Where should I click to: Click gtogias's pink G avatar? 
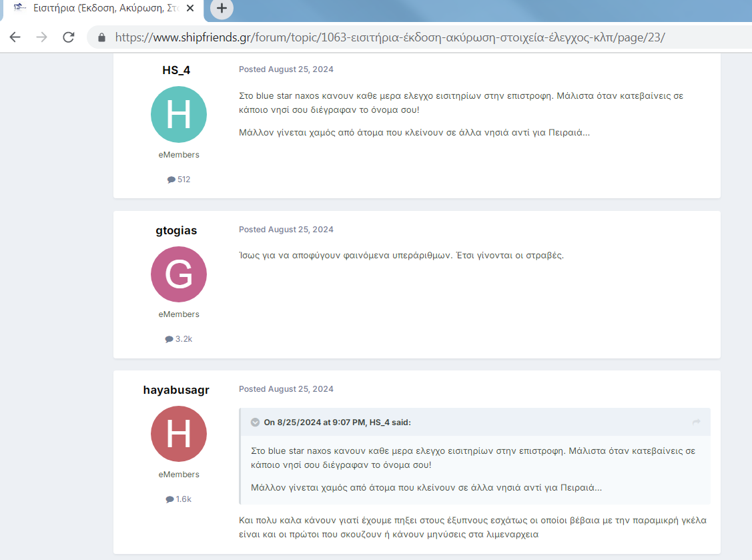[x=179, y=274]
